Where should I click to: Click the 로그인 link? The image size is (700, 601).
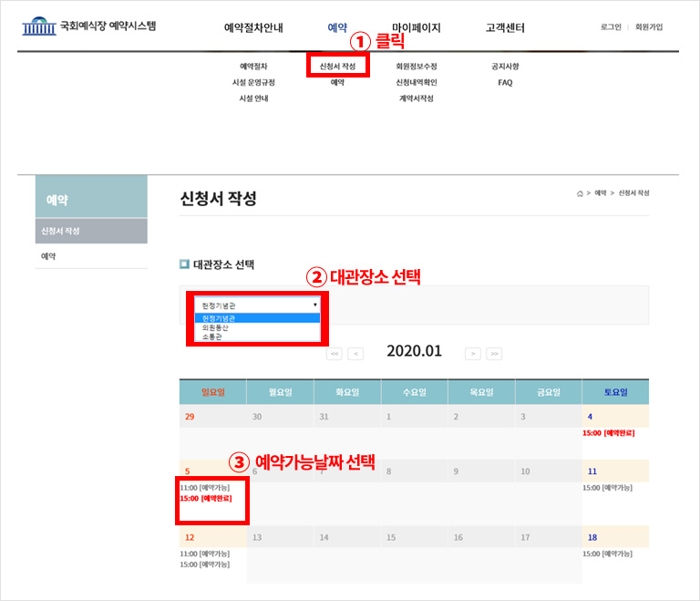pos(611,27)
